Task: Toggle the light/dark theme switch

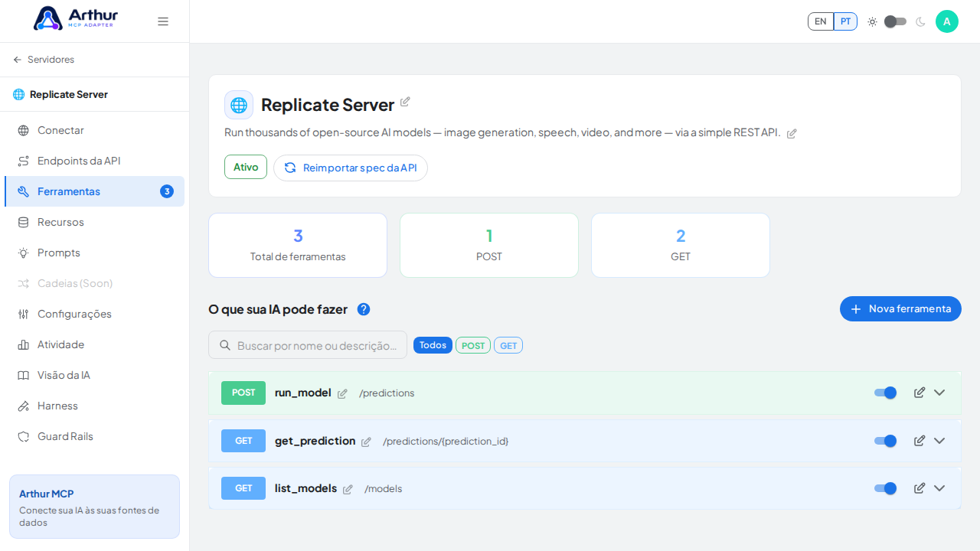Action: (895, 21)
